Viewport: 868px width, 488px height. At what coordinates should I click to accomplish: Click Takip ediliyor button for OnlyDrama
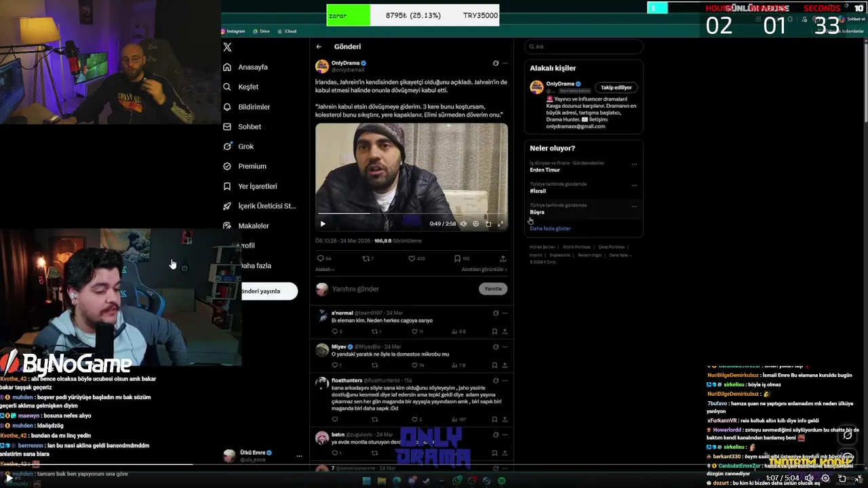click(x=616, y=87)
